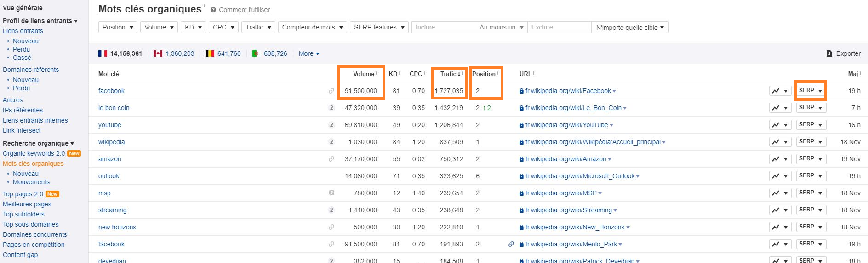Open the SERP features filter dropdown
Image resolution: width=868 pixels, height=263 pixels.
(x=379, y=27)
